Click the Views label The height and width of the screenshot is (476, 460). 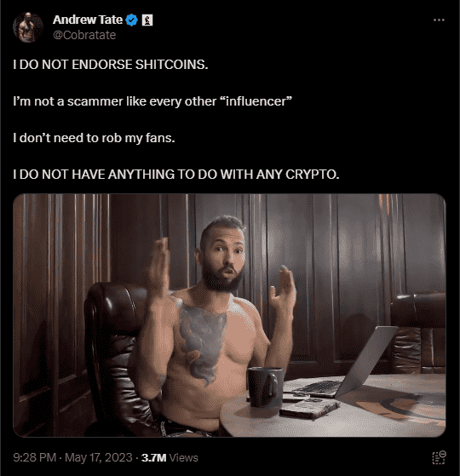(183, 457)
